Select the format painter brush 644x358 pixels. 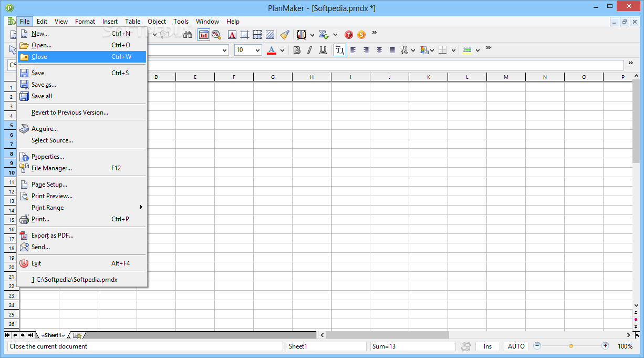[x=285, y=35]
